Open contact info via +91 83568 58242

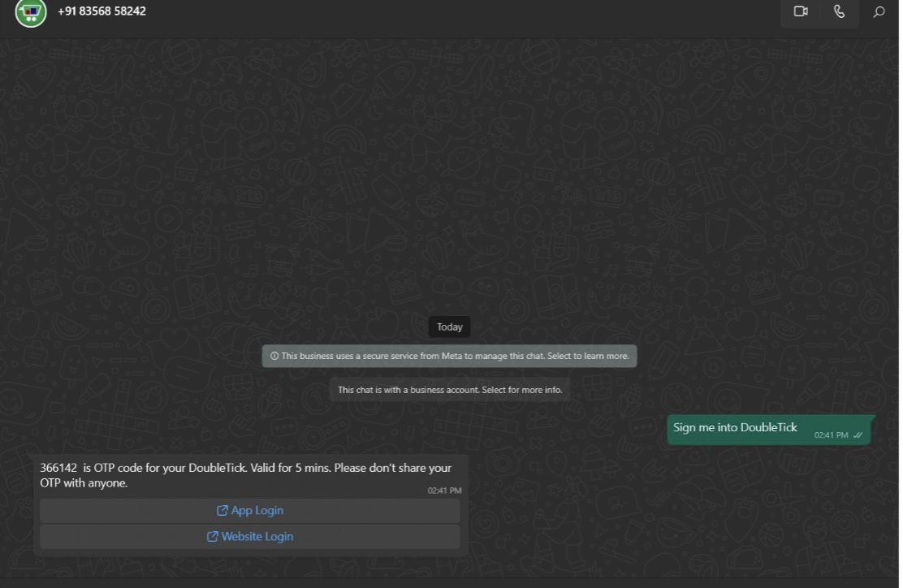click(x=102, y=11)
